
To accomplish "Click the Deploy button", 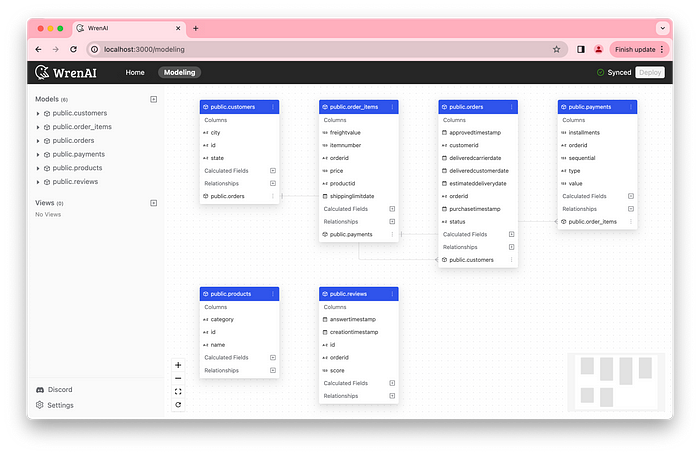I will [650, 72].
